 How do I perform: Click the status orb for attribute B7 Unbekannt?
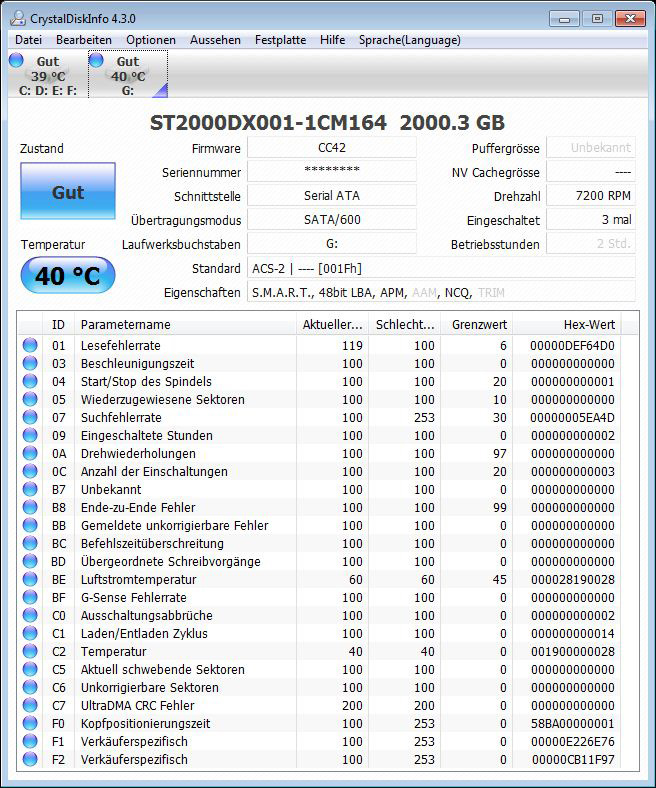pyautogui.click(x=30, y=489)
